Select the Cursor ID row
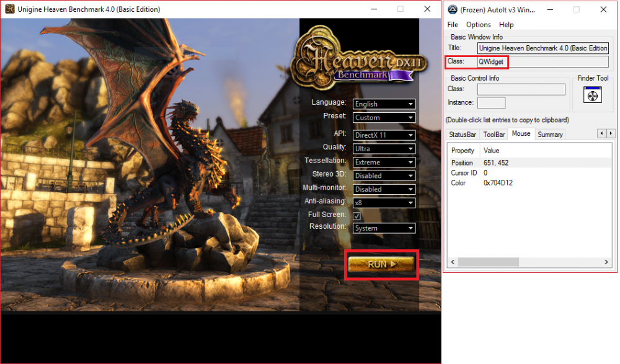The height and width of the screenshot is (364, 620). (530, 173)
